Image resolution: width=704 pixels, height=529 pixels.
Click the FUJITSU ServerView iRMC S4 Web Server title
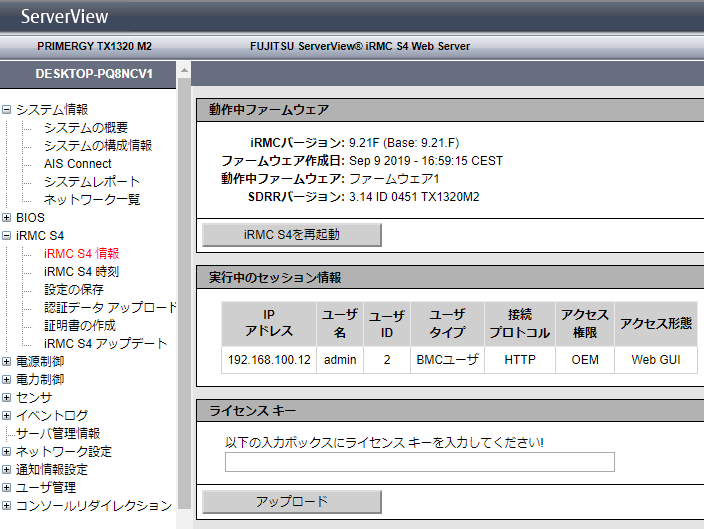pos(360,46)
